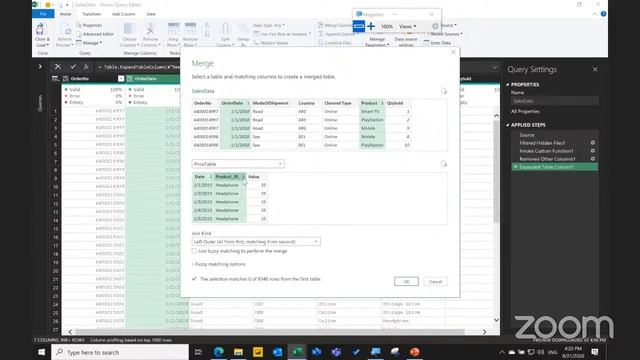Click the horizontal scrollbar right arrow
640x360 pixels.
(x=484, y=332)
